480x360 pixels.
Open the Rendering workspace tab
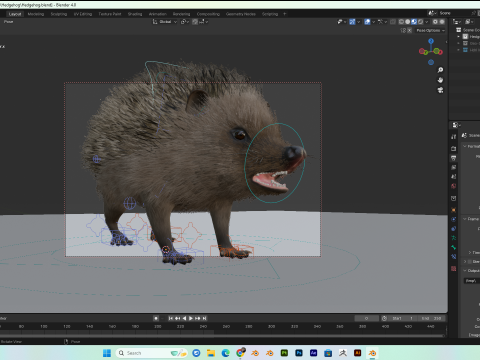click(181, 14)
